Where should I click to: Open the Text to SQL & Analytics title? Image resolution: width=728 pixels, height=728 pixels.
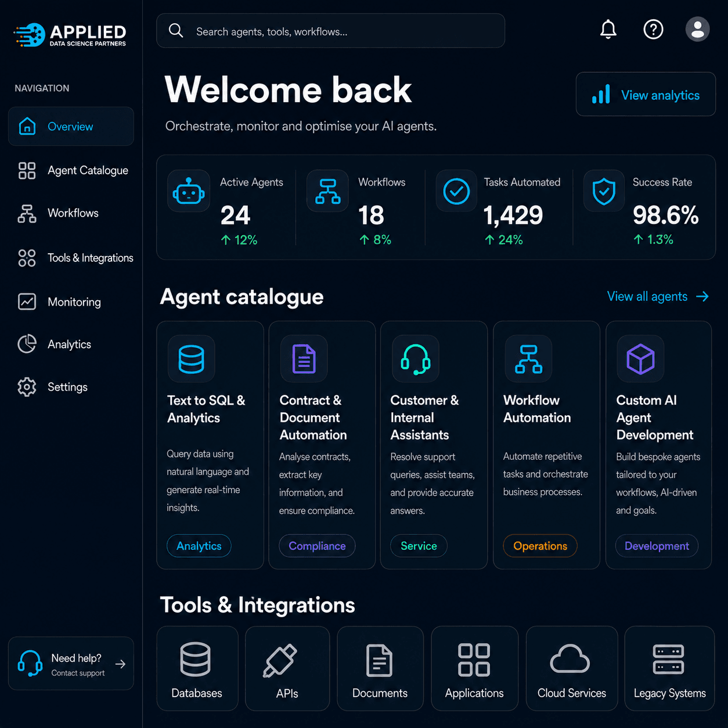pyautogui.click(x=206, y=409)
